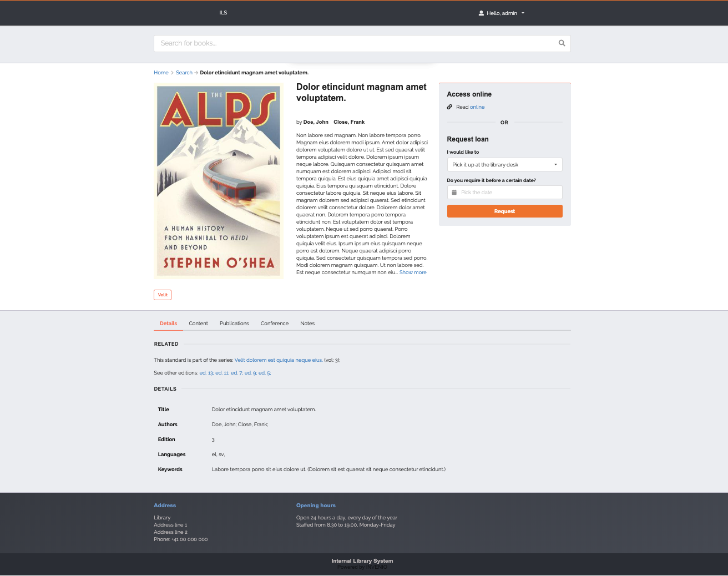Click the search magnifier icon
The height and width of the screenshot is (576, 728).
point(562,43)
